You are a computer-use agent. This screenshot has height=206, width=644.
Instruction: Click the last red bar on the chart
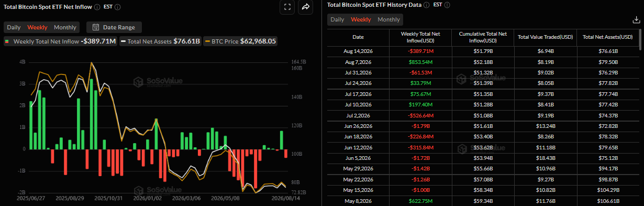point(286,153)
